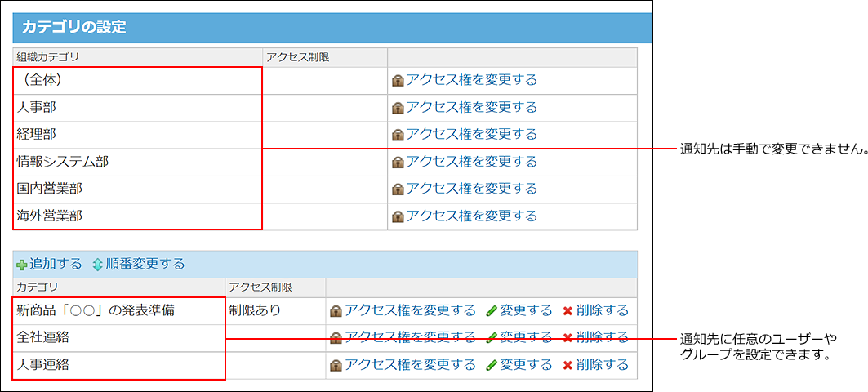Select the 人事部 category cell

[x=138, y=108]
